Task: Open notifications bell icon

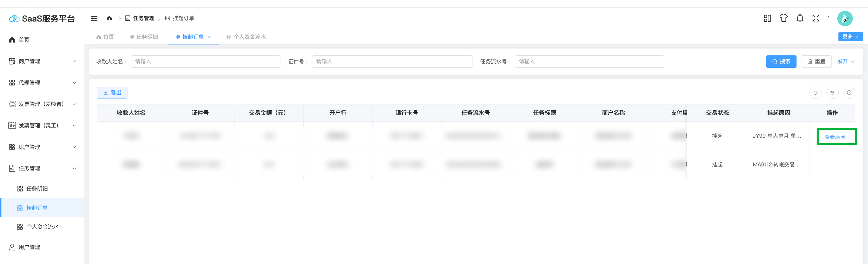Action: click(800, 18)
